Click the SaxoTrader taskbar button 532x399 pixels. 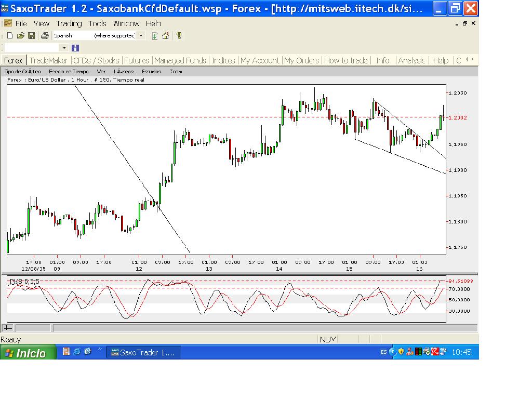tap(143, 353)
